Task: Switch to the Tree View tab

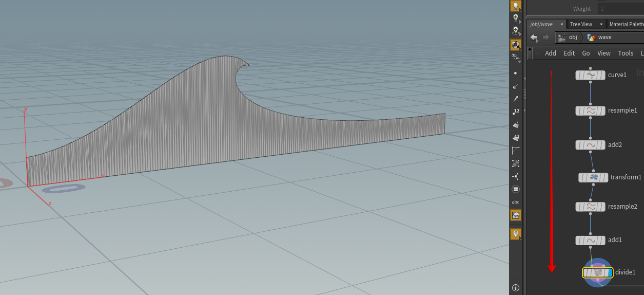Action: tap(581, 24)
